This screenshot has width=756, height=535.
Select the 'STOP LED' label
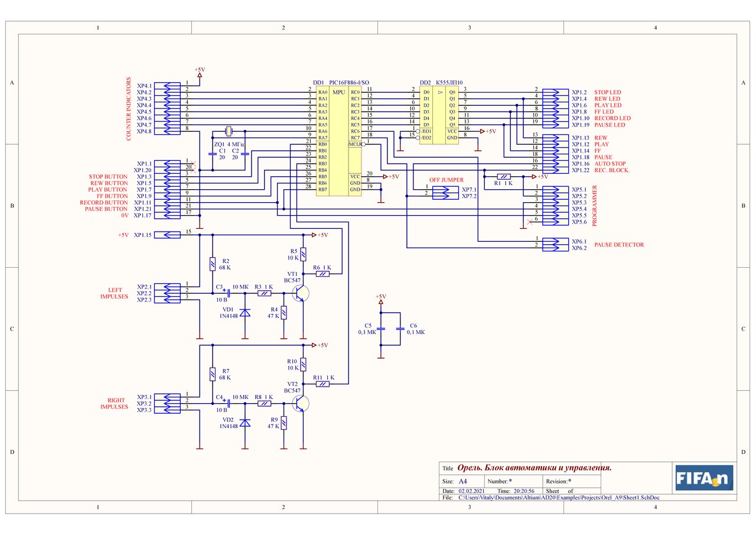tap(608, 92)
